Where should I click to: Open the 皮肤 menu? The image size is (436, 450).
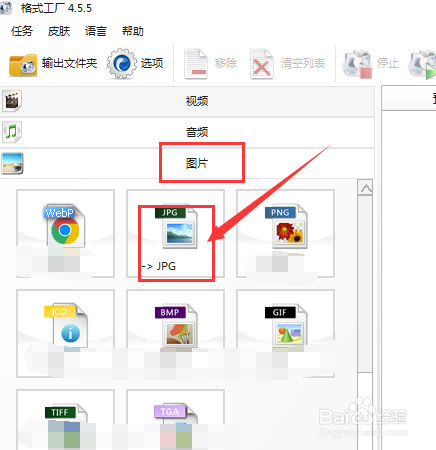pos(59,31)
